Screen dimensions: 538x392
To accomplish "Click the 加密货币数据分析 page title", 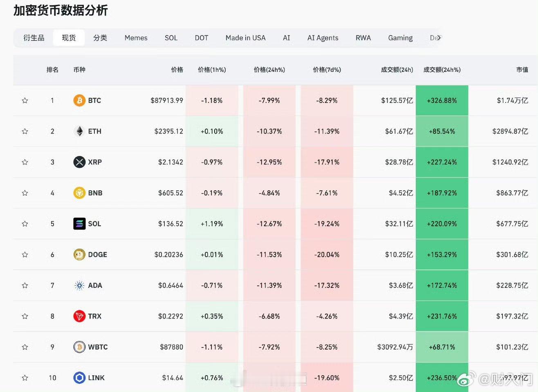I will pos(61,11).
